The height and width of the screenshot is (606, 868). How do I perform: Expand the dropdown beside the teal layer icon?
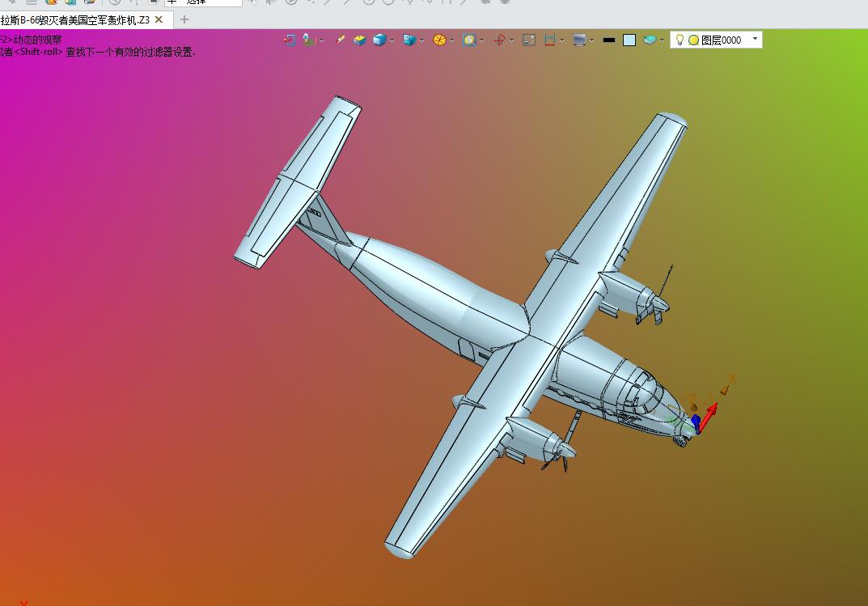[662, 40]
